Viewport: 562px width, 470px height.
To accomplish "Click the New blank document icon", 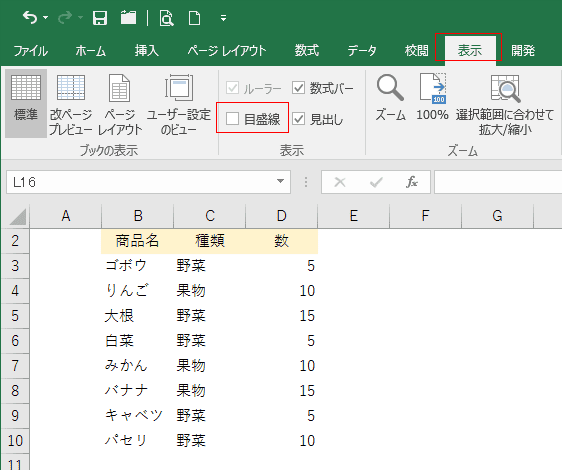I will point(194,18).
